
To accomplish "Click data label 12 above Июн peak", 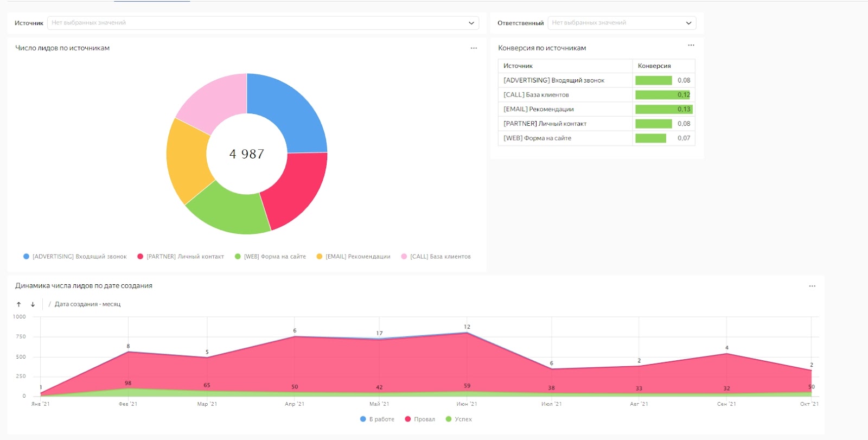I will pyautogui.click(x=467, y=327).
